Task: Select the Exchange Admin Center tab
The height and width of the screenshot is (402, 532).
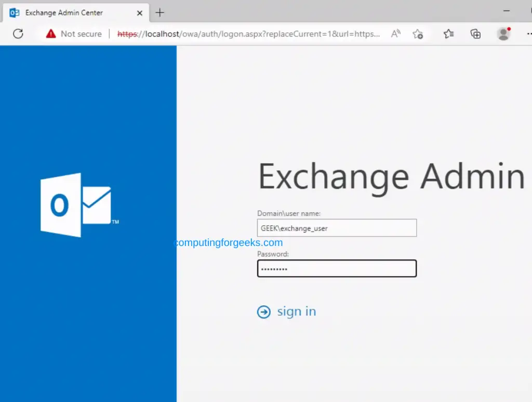Action: click(x=64, y=12)
